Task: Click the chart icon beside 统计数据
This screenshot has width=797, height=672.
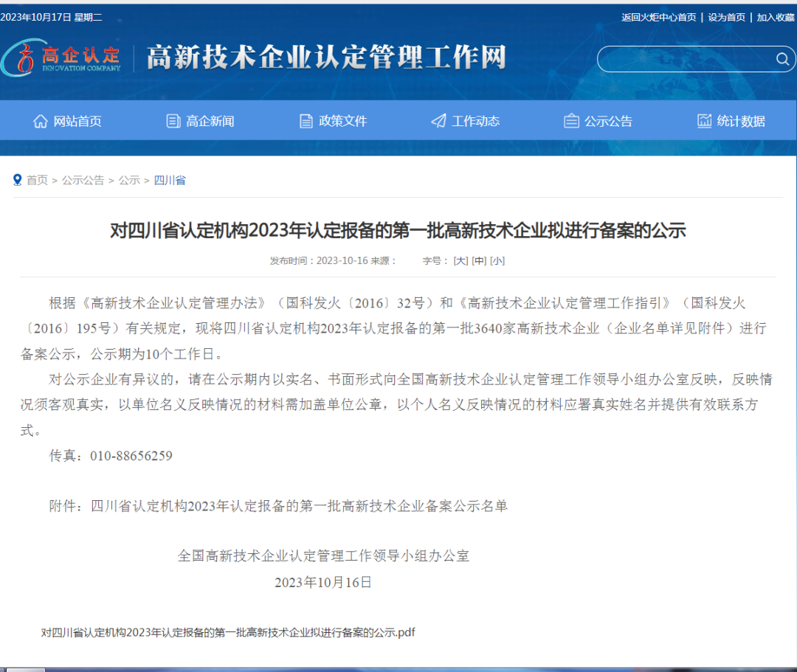Action: click(x=704, y=121)
